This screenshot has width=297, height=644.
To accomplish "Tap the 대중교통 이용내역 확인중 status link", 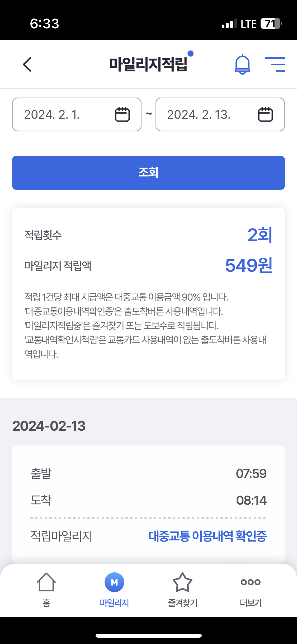I will point(208,536).
